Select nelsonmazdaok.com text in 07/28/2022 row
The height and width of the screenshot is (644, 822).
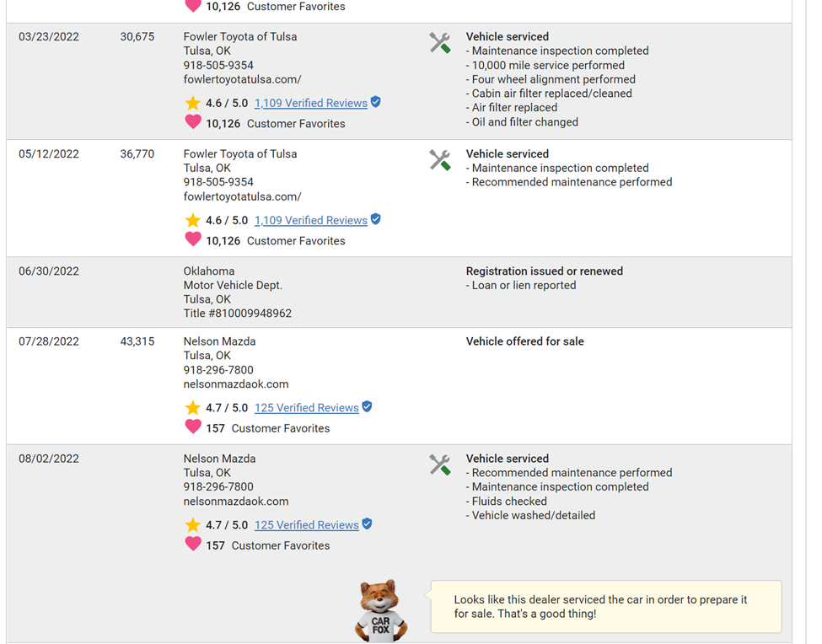point(236,384)
